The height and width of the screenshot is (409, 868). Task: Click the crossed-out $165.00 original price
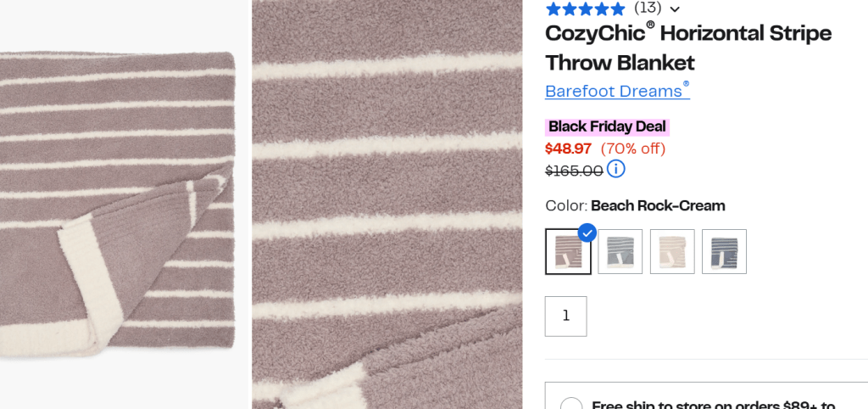tap(574, 171)
